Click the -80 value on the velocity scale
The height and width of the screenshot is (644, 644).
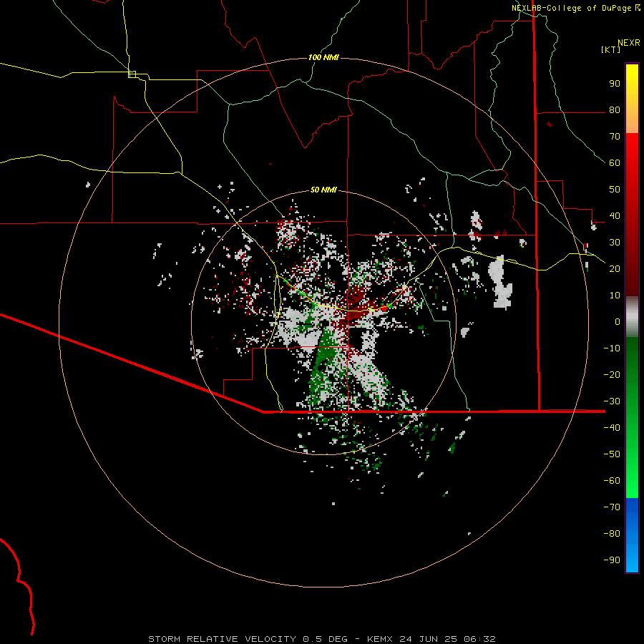tap(612, 534)
